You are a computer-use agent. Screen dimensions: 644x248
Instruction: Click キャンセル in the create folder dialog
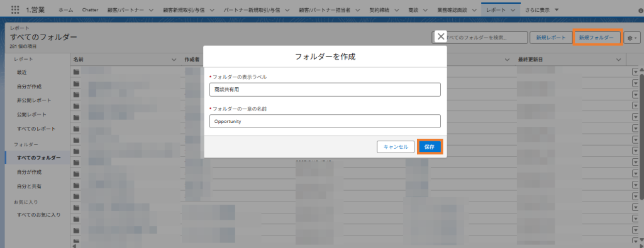click(396, 147)
